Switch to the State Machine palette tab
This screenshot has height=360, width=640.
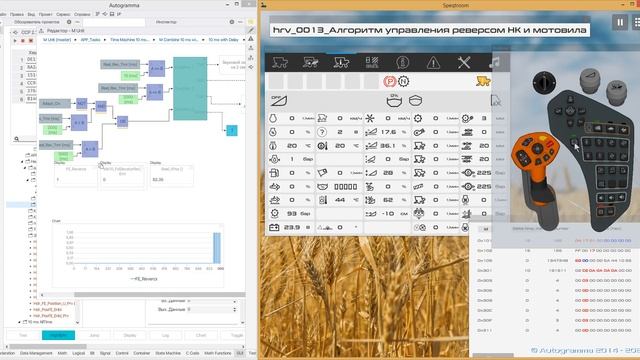click(x=168, y=353)
